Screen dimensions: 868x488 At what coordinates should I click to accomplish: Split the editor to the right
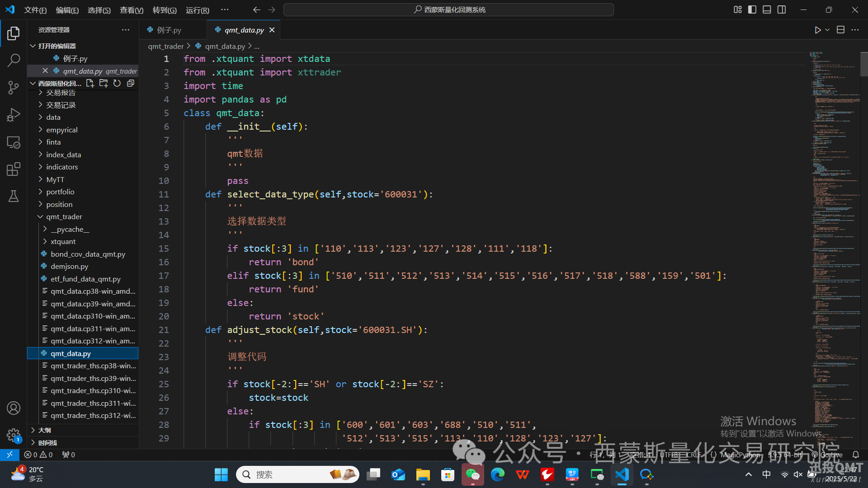click(840, 30)
